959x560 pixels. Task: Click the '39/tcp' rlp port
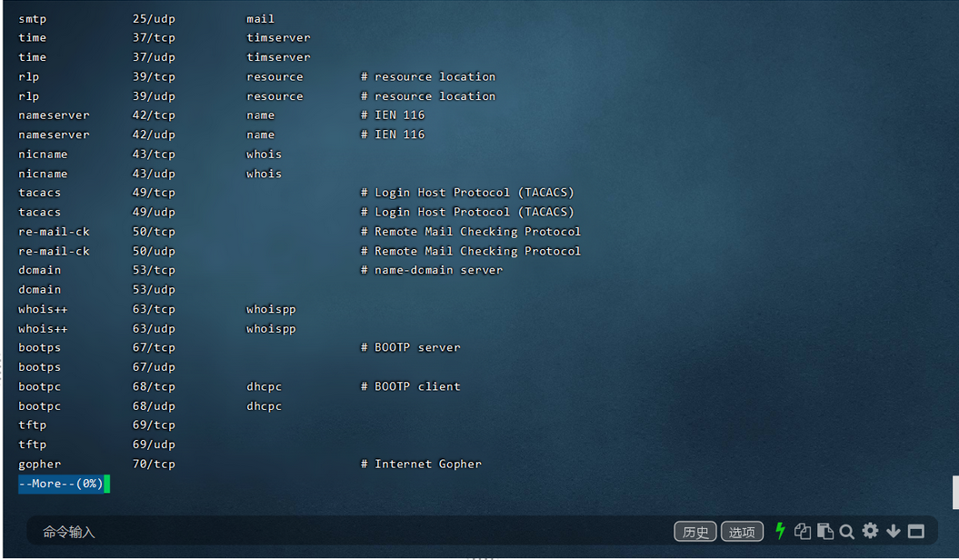[x=154, y=77]
